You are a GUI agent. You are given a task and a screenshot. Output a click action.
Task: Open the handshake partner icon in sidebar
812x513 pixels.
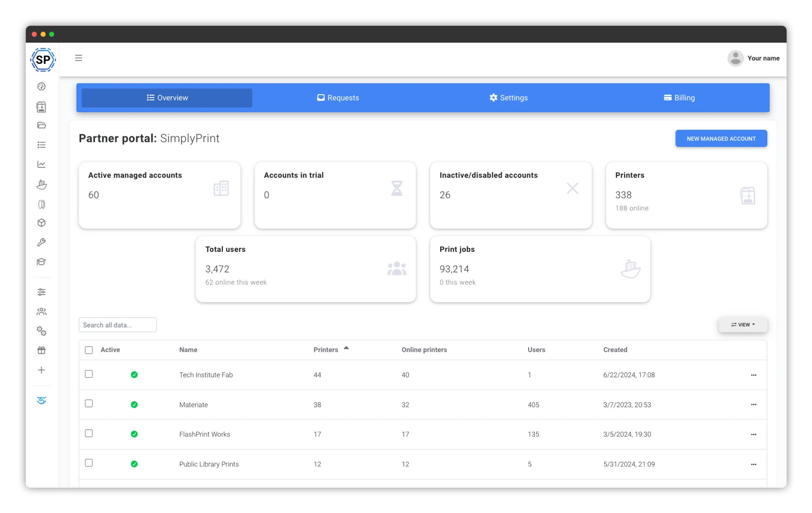[41, 401]
